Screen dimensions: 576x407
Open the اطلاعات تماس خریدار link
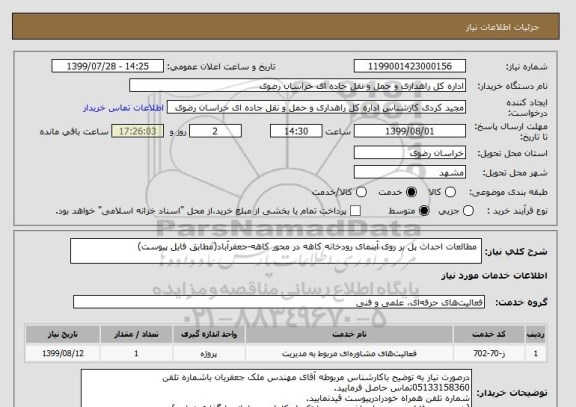point(123,108)
